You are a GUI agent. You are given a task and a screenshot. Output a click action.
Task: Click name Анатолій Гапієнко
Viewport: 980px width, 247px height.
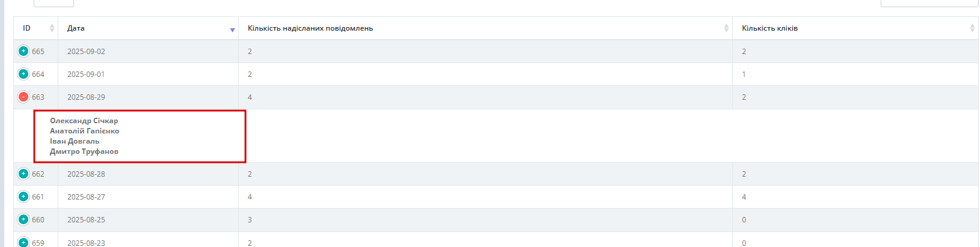(84, 131)
